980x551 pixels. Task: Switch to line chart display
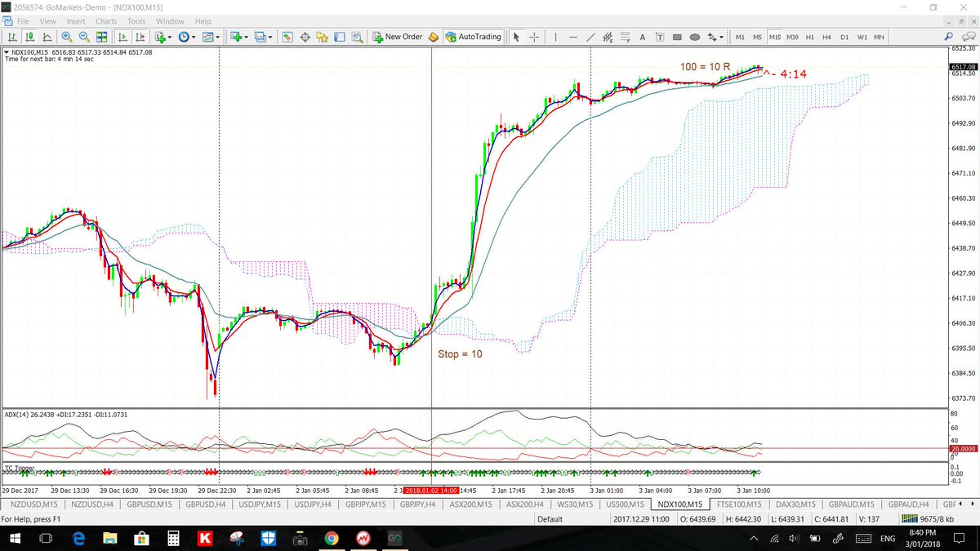pyautogui.click(x=47, y=37)
